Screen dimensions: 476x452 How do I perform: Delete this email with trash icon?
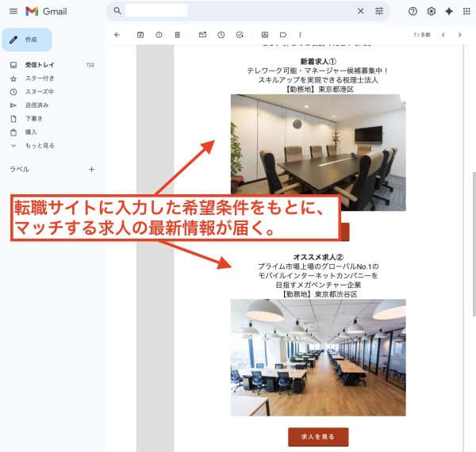(x=177, y=35)
